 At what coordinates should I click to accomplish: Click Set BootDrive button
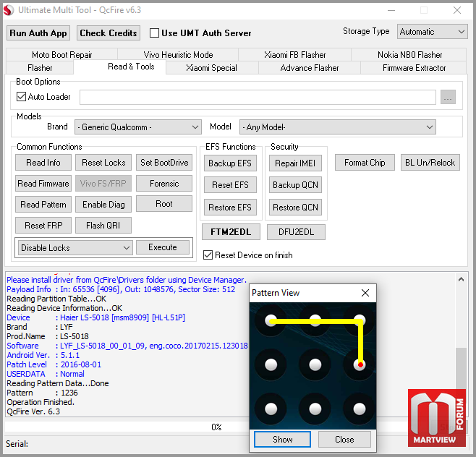164,163
